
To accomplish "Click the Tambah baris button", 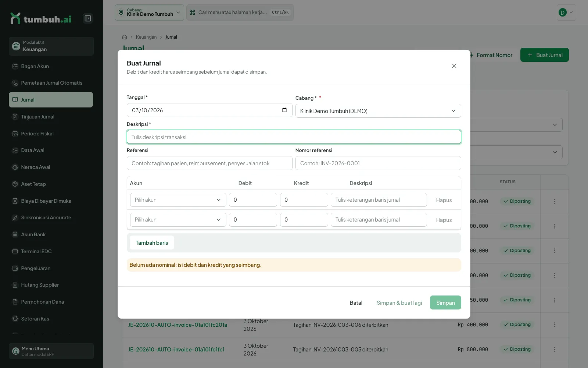I will coord(152,243).
